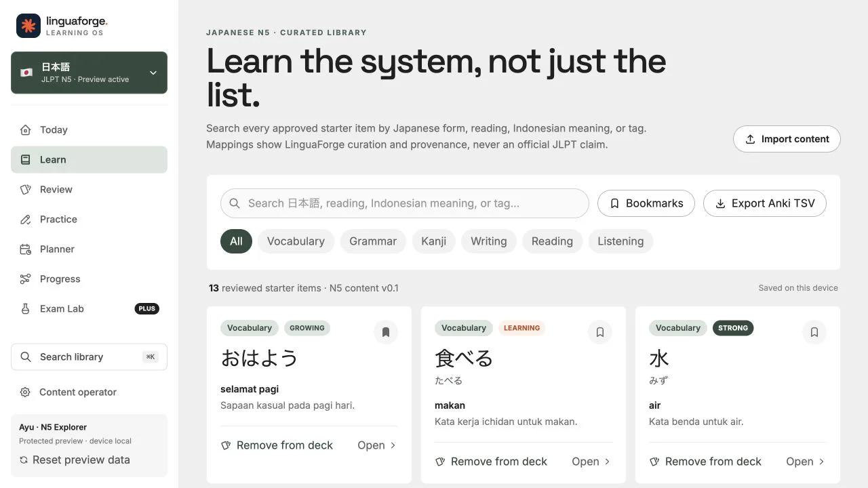Click the Exam Lab flask icon
Screen dimensions: 868x488
point(26,308)
